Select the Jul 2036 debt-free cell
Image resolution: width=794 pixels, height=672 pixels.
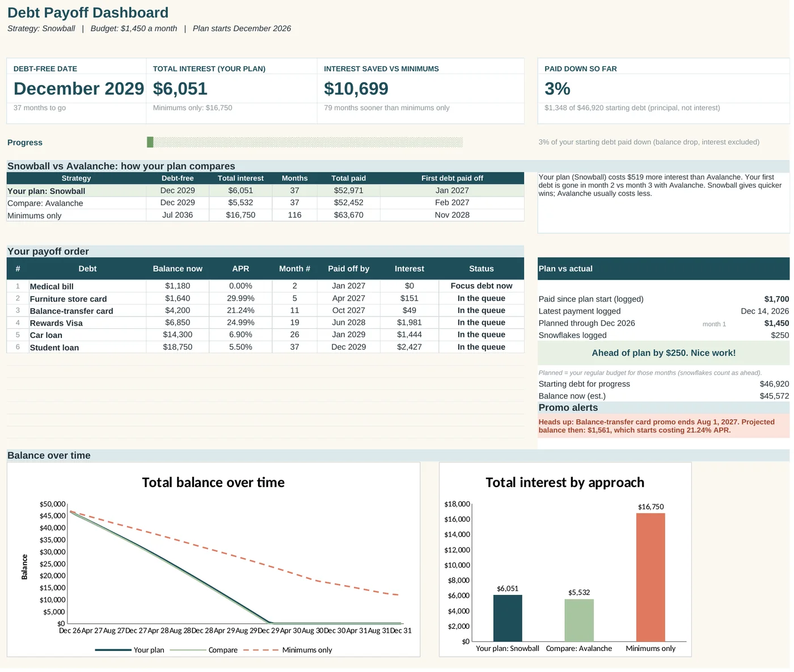[178, 215]
